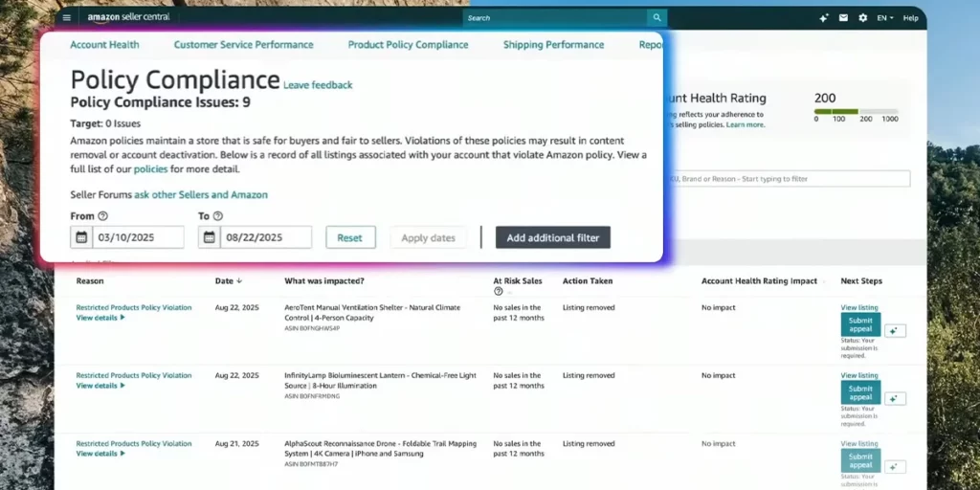Open the settings gear icon
The width and height of the screenshot is (980, 490).
[x=863, y=17]
